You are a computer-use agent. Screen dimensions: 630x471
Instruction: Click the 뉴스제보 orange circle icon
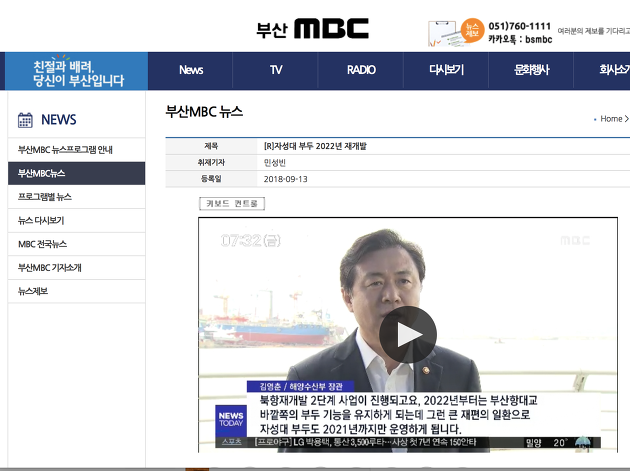tap(472, 30)
